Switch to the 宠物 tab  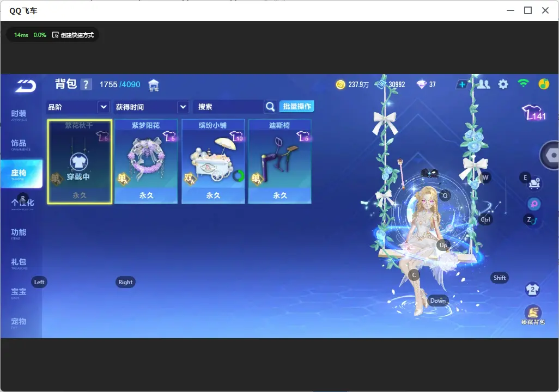coord(19,322)
